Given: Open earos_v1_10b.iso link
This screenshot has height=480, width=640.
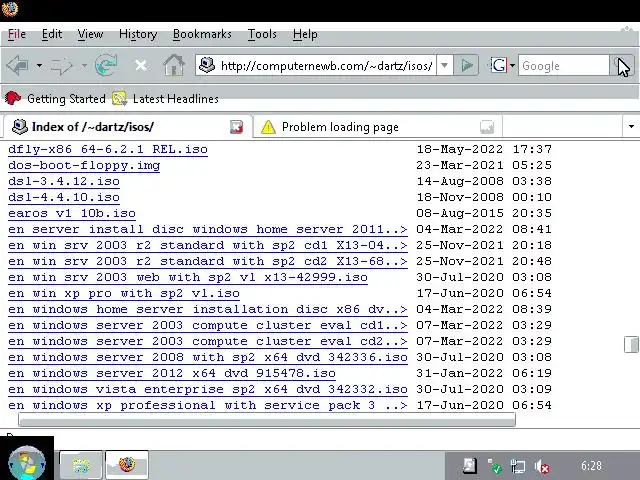Looking at the screenshot, I should tap(72, 213).
